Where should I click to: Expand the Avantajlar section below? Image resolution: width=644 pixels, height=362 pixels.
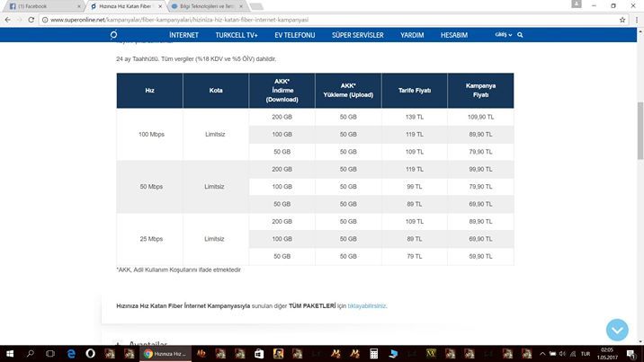(148, 343)
